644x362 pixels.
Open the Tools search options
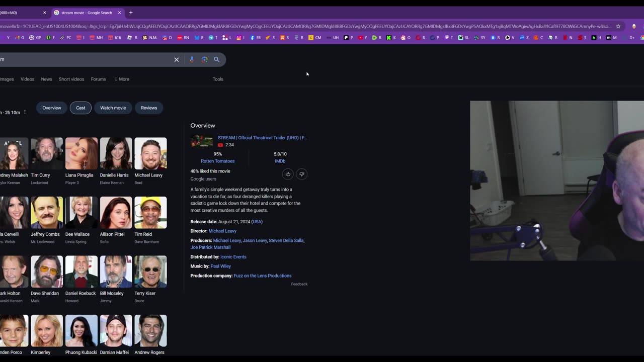pyautogui.click(x=218, y=79)
